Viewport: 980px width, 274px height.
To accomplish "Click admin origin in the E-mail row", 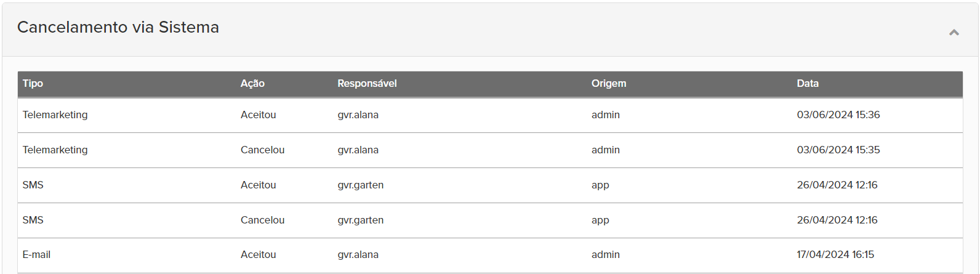I will [x=606, y=254].
